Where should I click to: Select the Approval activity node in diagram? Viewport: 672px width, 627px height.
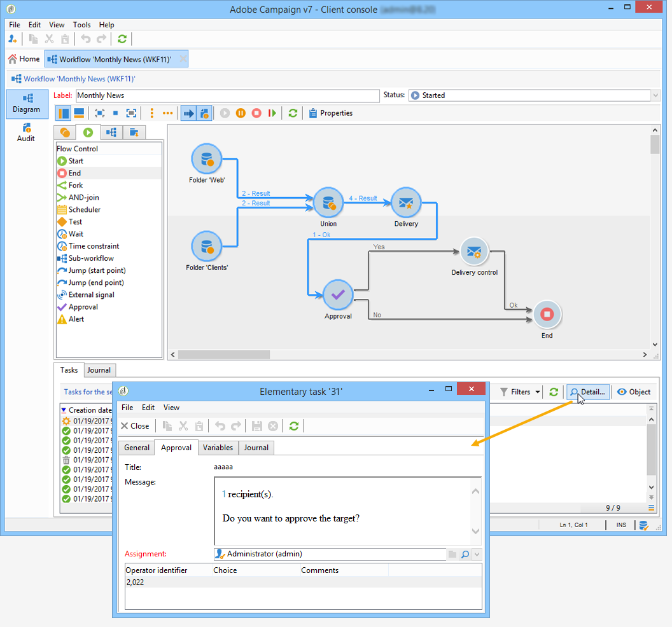pos(338,294)
